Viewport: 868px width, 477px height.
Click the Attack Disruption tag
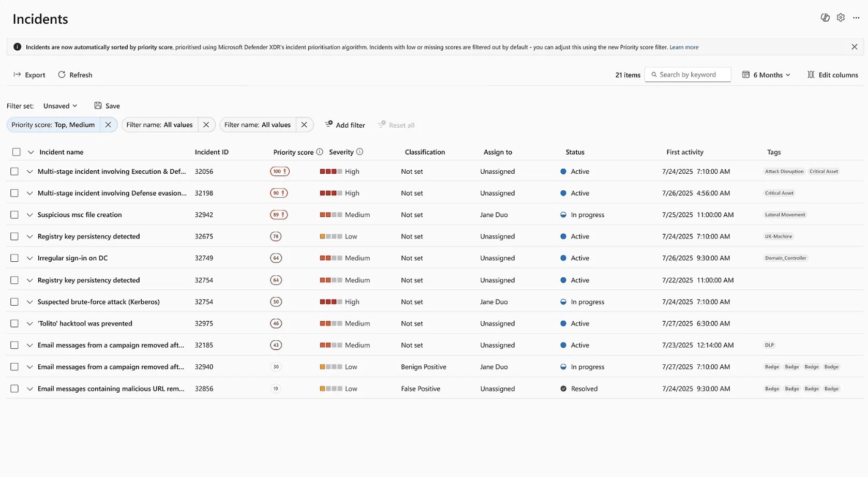(784, 171)
